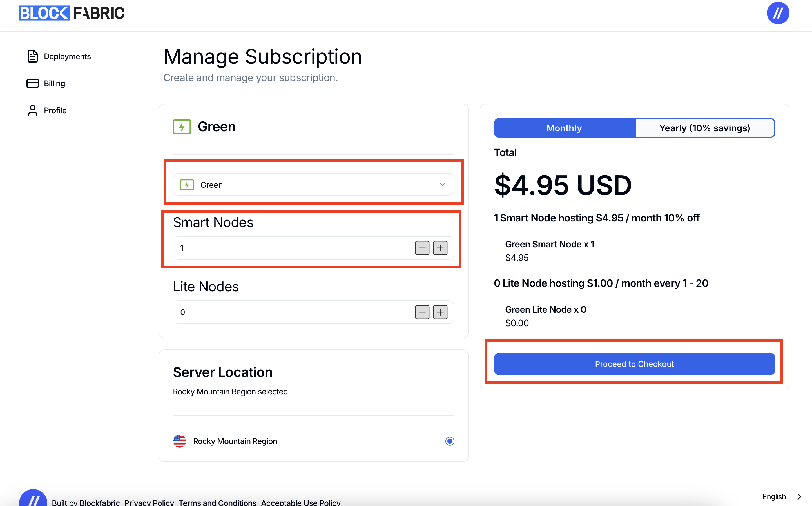
Task: Increase Smart Nodes with plus icon
Action: click(x=440, y=248)
